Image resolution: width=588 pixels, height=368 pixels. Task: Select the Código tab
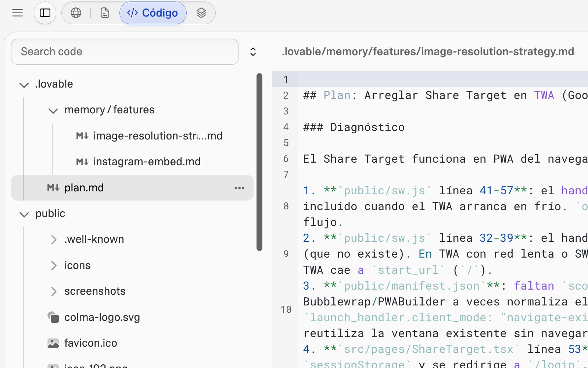pos(153,13)
